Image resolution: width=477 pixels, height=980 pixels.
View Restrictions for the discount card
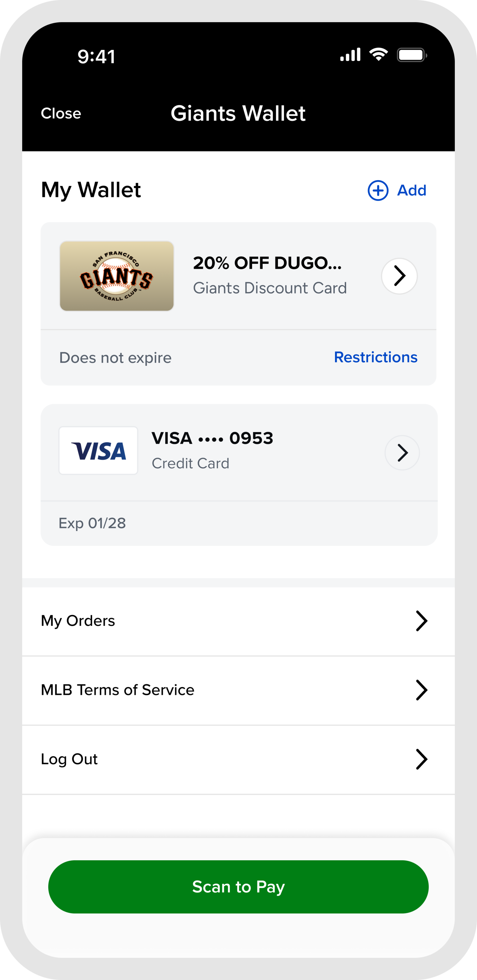375,357
